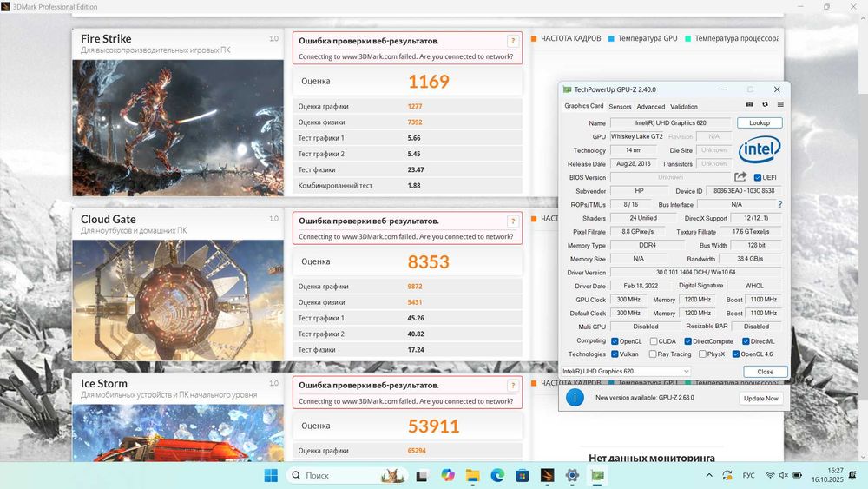Click Cloud Gate graphics score 9872
Viewport: 868px width, 489px height.
coord(415,287)
